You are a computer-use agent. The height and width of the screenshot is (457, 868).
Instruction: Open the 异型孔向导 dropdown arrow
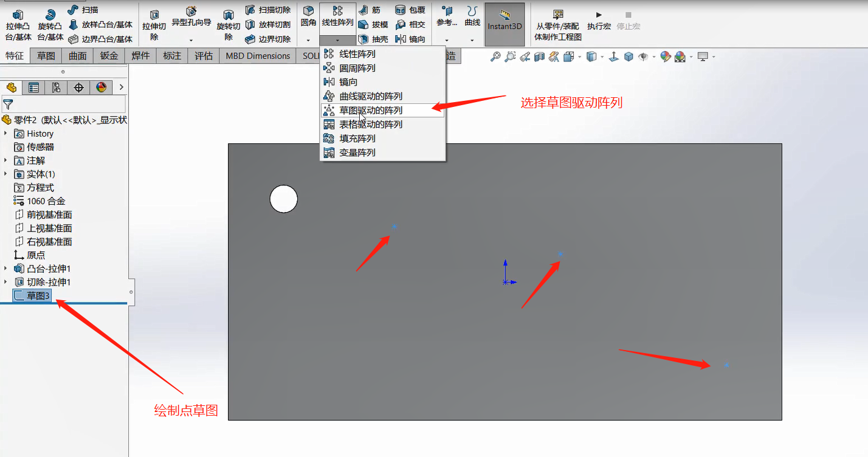point(191,40)
